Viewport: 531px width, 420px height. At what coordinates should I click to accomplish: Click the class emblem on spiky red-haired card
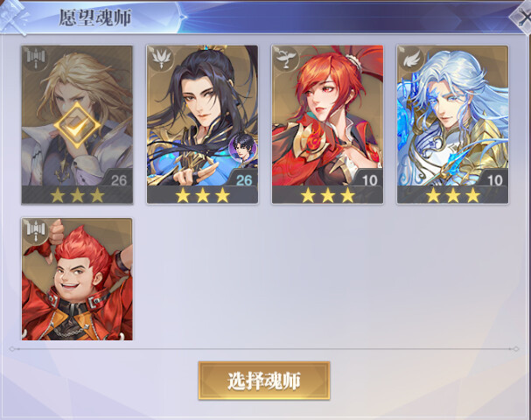click(36, 232)
